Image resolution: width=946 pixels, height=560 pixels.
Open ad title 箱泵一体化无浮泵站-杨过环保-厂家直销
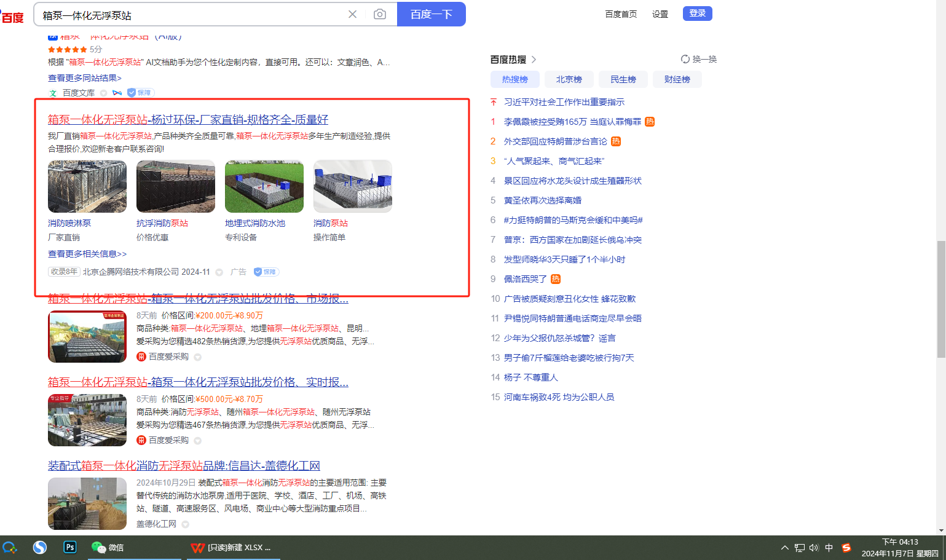click(188, 119)
